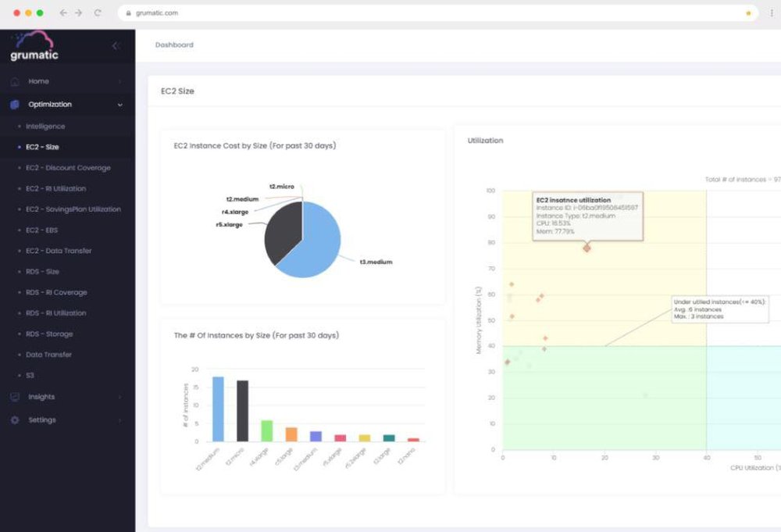The width and height of the screenshot is (781, 532).
Task: Click the dark t2.micro bar
Action: pos(242,411)
